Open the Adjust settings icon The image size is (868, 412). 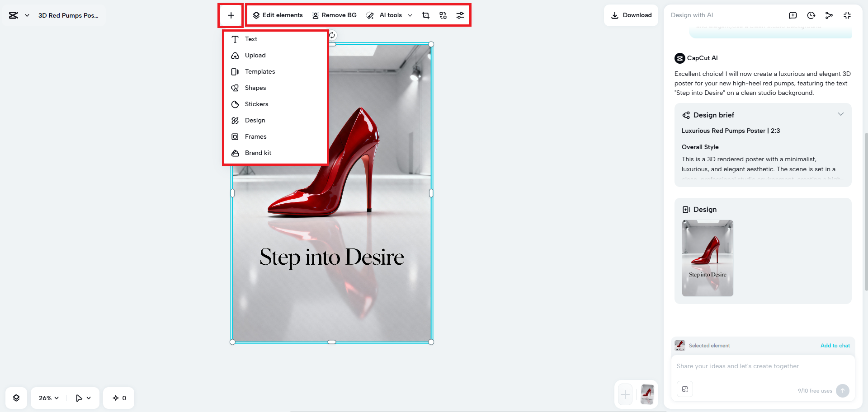pos(460,15)
